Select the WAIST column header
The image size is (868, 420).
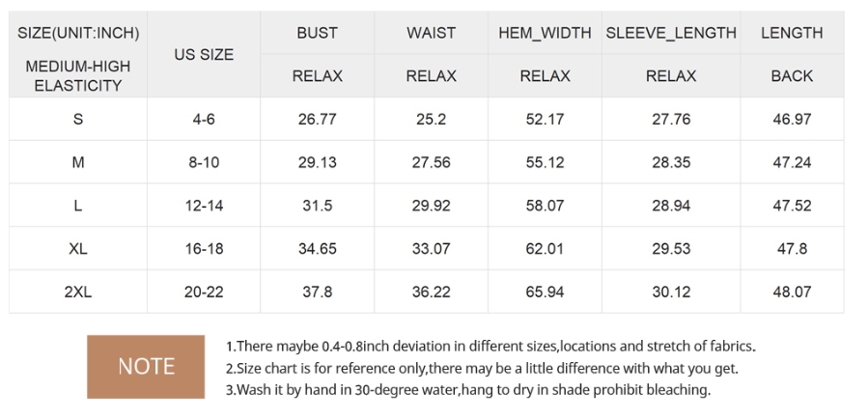click(432, 33)
